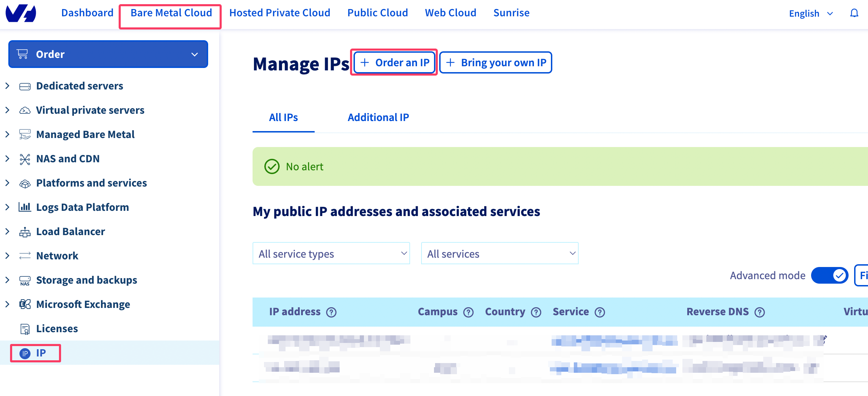Viewport: 868px width, 396px height.
Task: Click the Dedicated servers icon
Action: pyautogui.click(x=25, y=86)
